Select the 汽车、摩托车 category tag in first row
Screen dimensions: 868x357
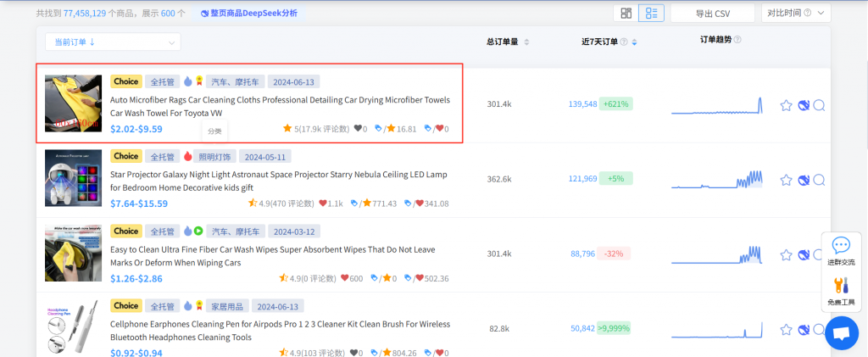pyautogui.click(x=235, y=82)
